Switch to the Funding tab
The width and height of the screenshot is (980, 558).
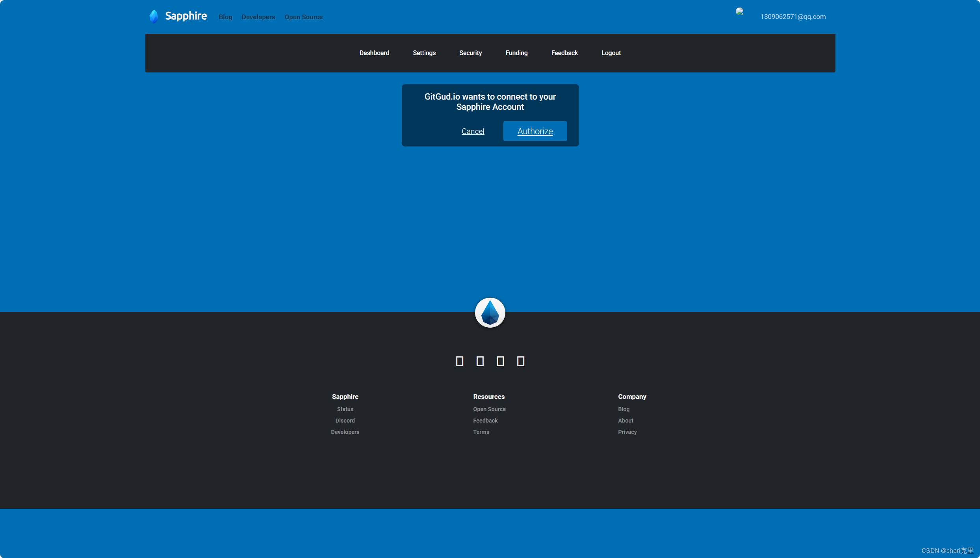tap(516, 53)
